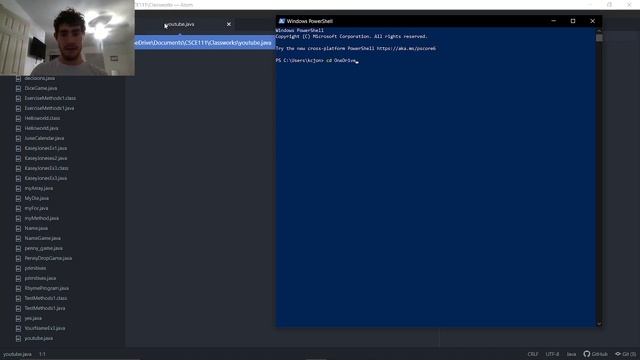Open PennyDropGame.java in the tree view
The width and height of the screenshot is (640, 360).
pos(48,258)
